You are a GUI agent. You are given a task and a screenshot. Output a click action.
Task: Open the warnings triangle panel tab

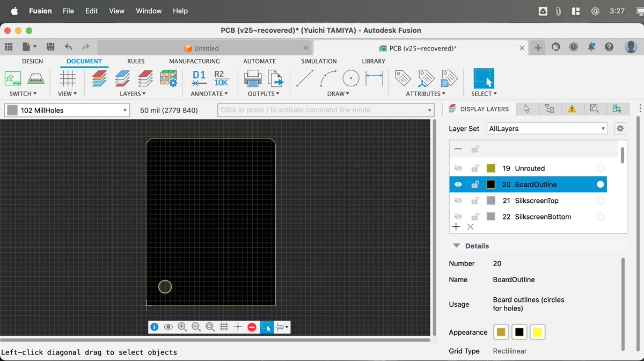[572, 109]
